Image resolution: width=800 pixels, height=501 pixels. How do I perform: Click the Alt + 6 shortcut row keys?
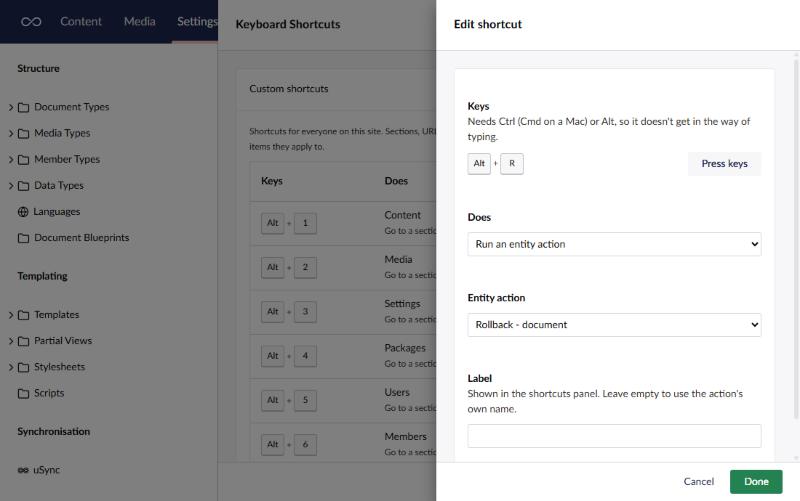pos(289,445)
